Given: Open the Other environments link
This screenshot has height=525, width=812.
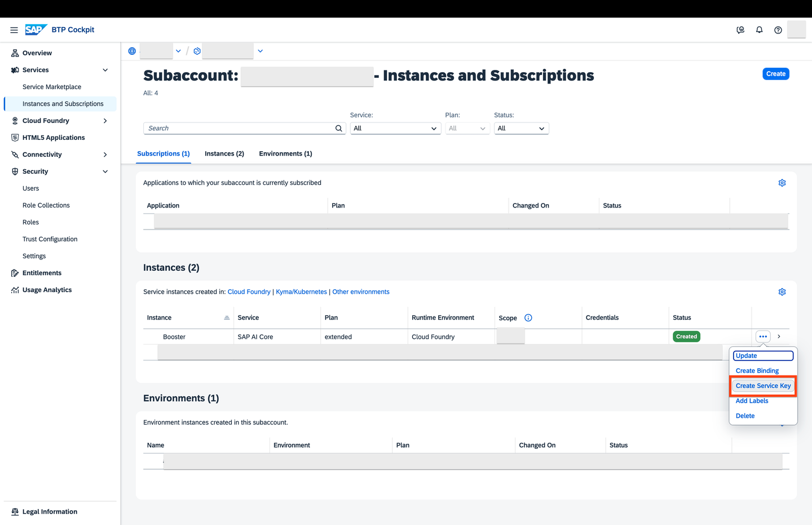Looking at the screenshot, I should click(x=361, y=292).
